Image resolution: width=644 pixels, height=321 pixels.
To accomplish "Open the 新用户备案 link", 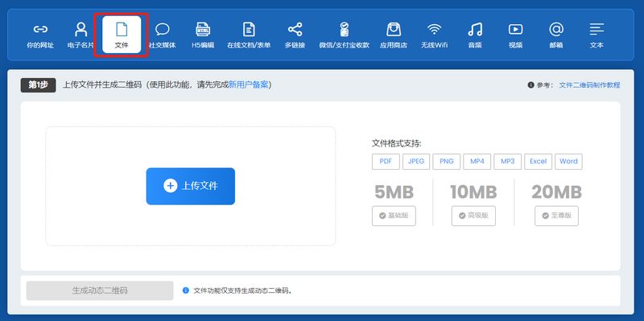I will coord(248,85).
